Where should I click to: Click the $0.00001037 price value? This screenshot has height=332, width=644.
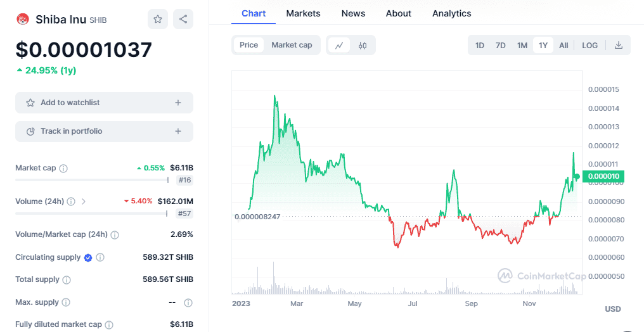[84, 49]
